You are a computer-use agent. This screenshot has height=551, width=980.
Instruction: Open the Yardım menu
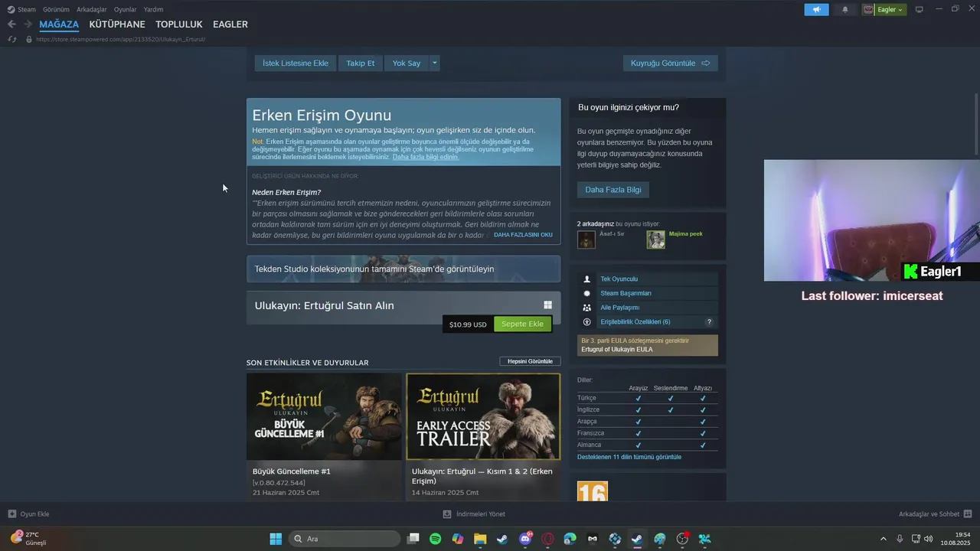point(153,9)
